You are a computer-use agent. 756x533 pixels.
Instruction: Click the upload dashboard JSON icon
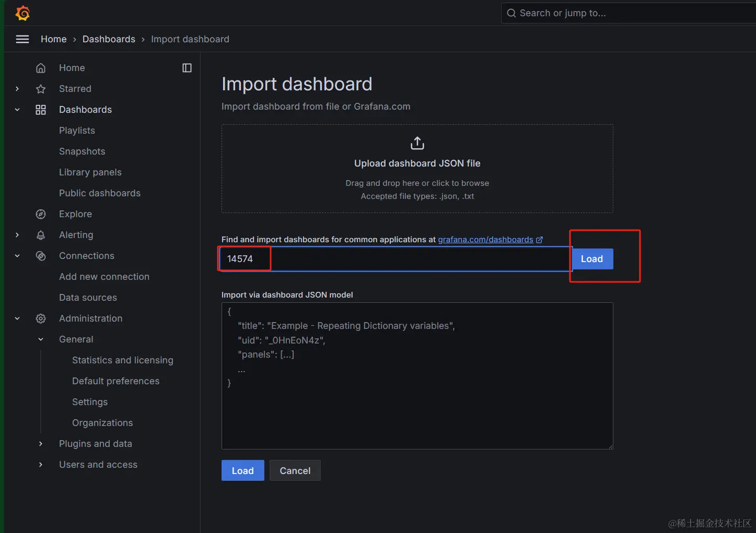pyautogui.click(x=417, y=143)
